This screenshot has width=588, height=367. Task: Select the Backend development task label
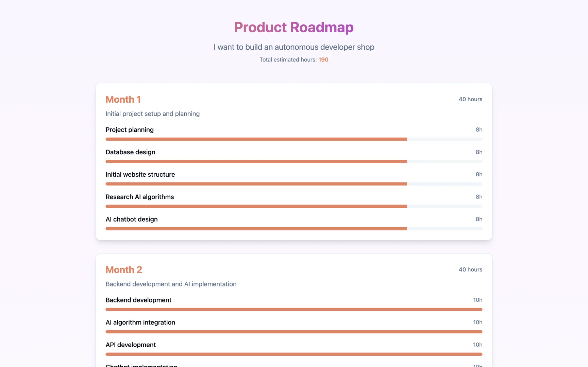click(x=138, y=300)
